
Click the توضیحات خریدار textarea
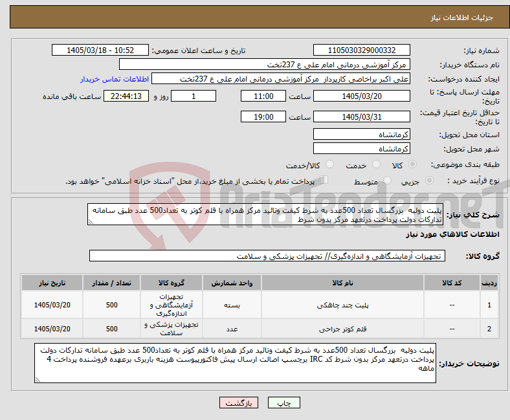235,363
